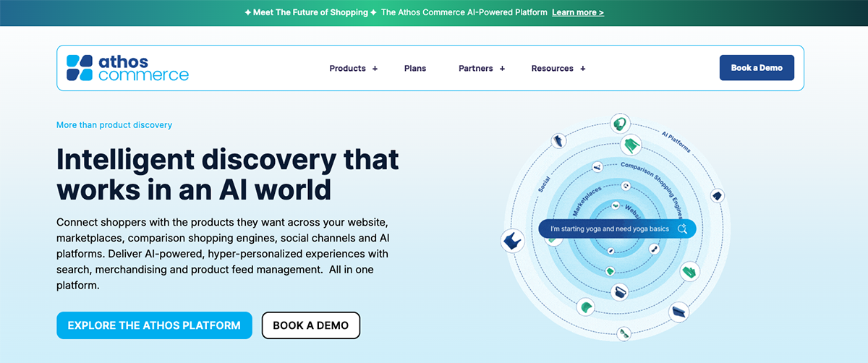Click the outlined BOOK A DEMO button
This screenshot has width=868, height=363.
point(311,325)
